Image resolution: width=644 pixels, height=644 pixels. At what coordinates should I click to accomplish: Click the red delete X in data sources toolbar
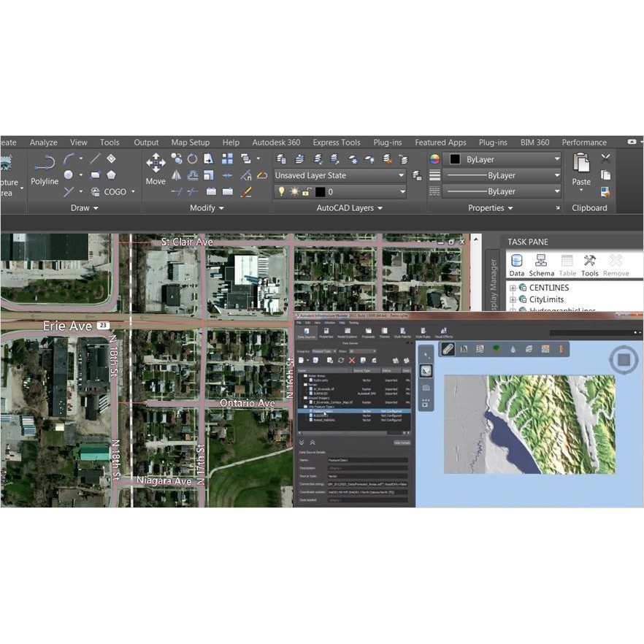(352, 361)
